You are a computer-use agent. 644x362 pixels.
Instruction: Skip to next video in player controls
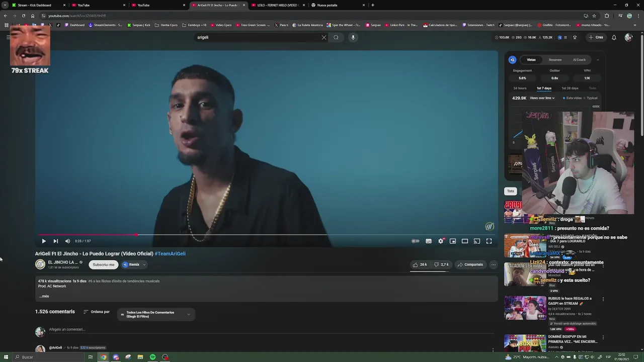coord(56,241)
